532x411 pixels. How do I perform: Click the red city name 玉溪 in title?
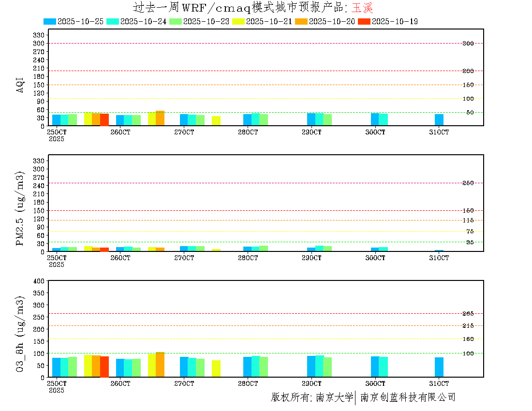pos(362,8)
